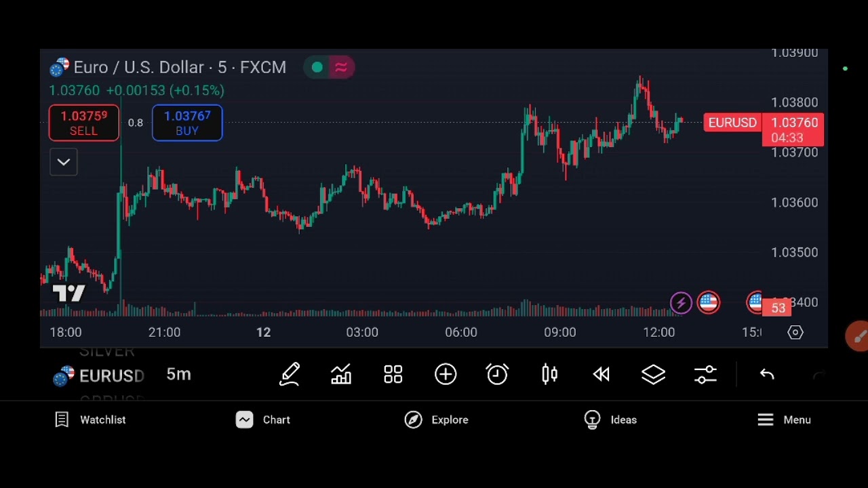Open the object tree layers icon

(653, 375)
